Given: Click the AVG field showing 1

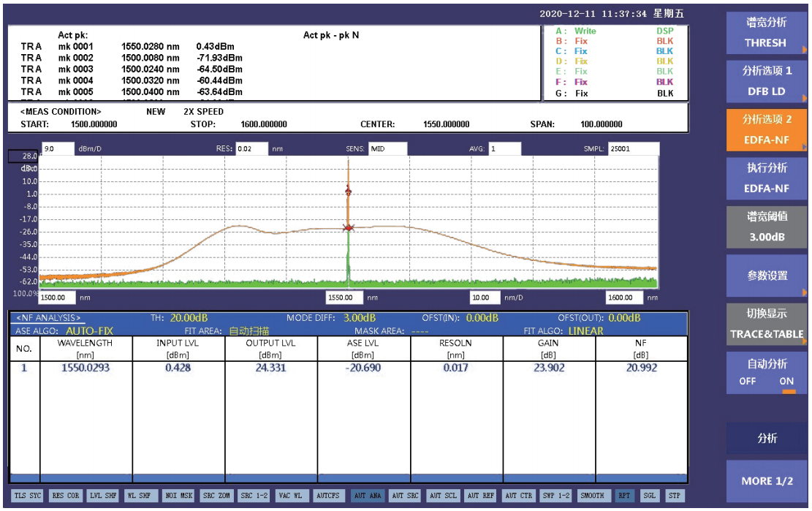Looking at the screenshot, I should [505, 148].
